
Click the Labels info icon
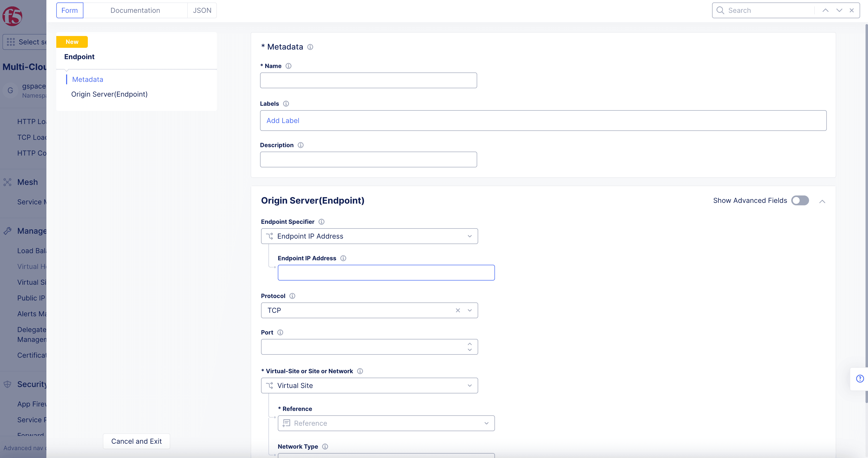click(286, 104)
